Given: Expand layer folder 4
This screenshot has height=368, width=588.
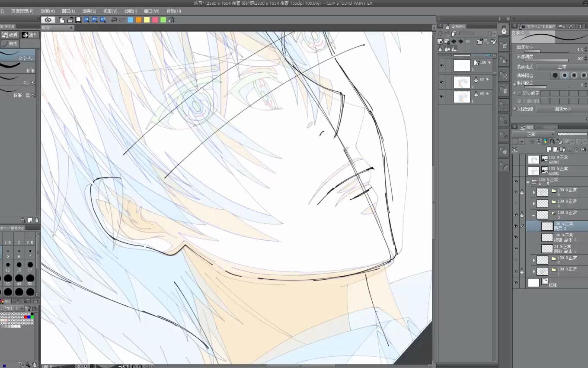Looking at the screenshot, I should pos(534,203).
